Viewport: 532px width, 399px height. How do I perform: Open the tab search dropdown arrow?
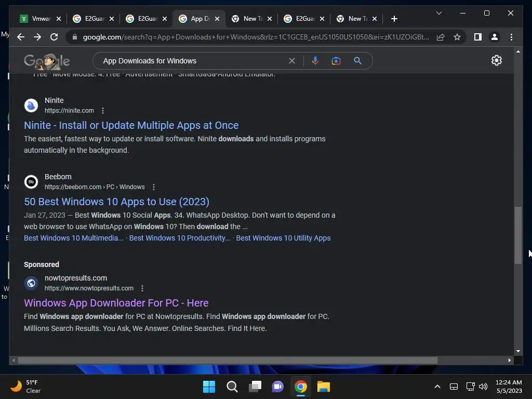point(438,13)
